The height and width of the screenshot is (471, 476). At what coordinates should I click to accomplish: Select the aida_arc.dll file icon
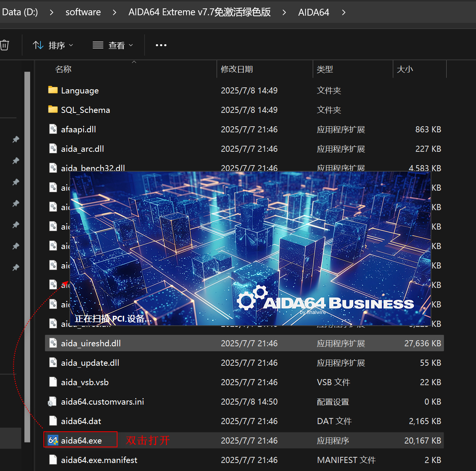[x=53, y=148]
